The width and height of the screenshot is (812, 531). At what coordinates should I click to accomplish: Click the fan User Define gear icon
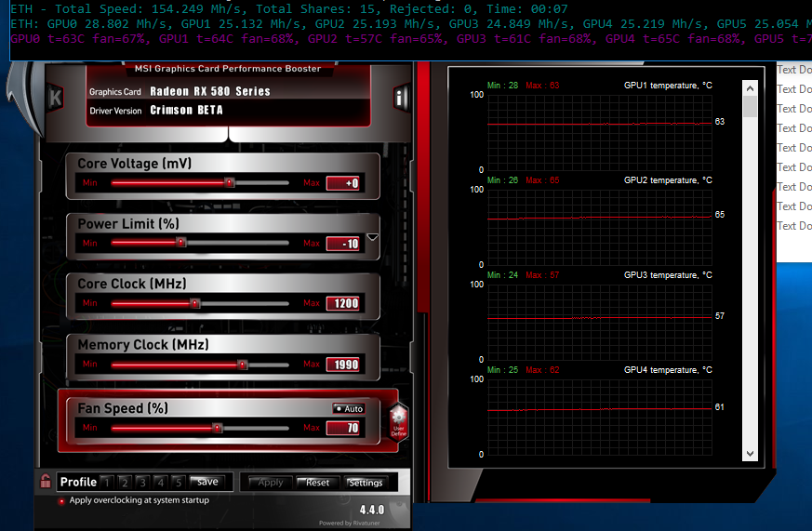(x=398, y=422)
